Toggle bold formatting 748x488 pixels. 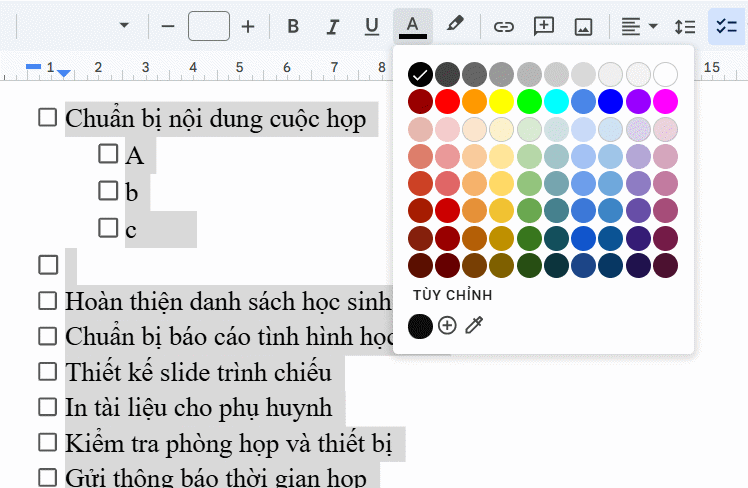click(x=293, y=26)
